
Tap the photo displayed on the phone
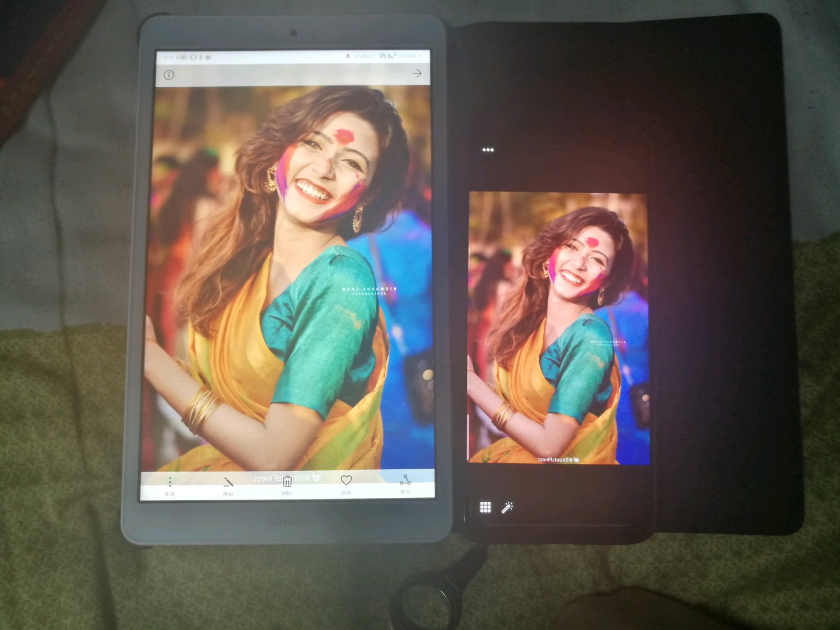pyautogui.click(x=558, y=328)
